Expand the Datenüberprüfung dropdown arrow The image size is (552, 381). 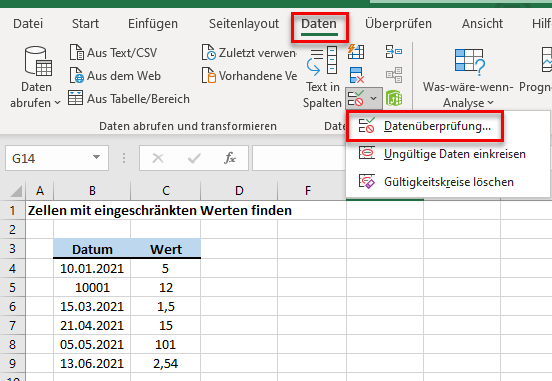coord(374,98)
